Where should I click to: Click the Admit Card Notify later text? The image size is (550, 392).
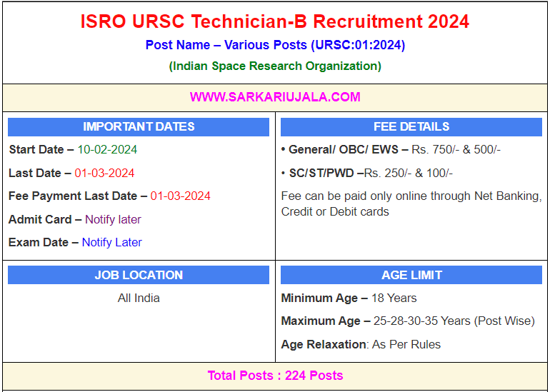pyautogui.click(x=113, y=219)
